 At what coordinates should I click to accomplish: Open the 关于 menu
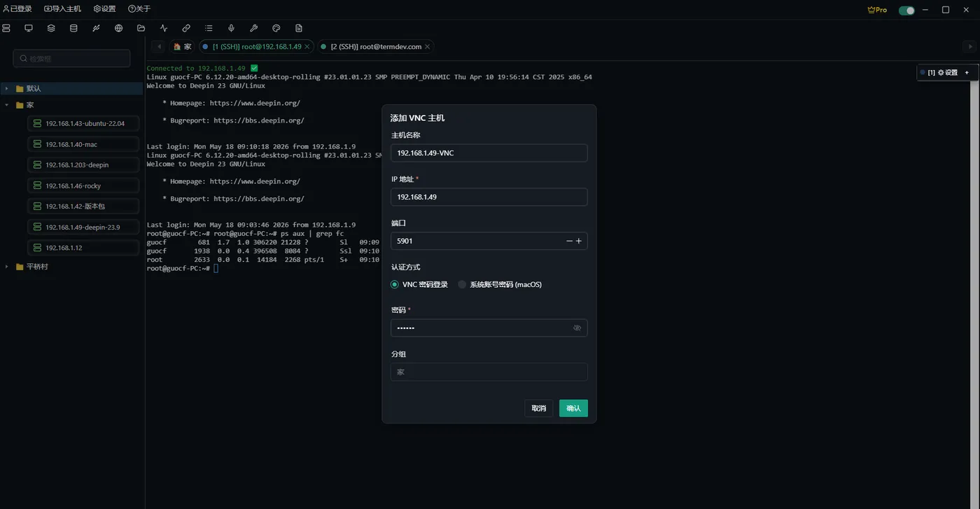pos(139,9)
